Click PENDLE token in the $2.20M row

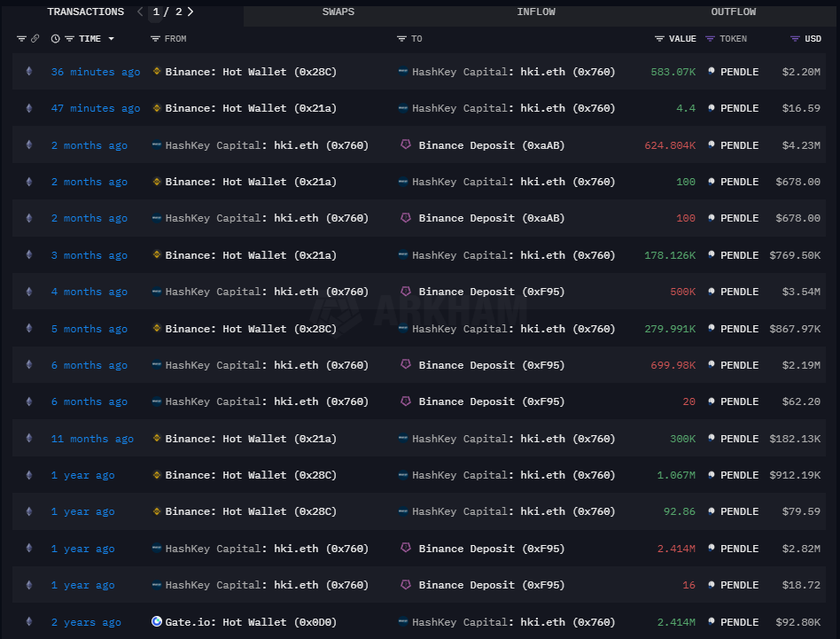tap(739, 72)
